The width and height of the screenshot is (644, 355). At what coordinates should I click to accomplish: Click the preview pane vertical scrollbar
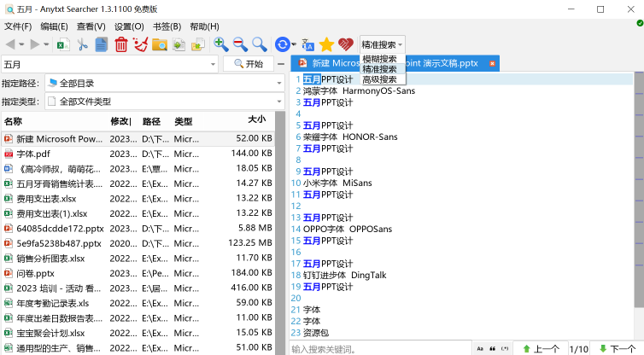(639, 189)
